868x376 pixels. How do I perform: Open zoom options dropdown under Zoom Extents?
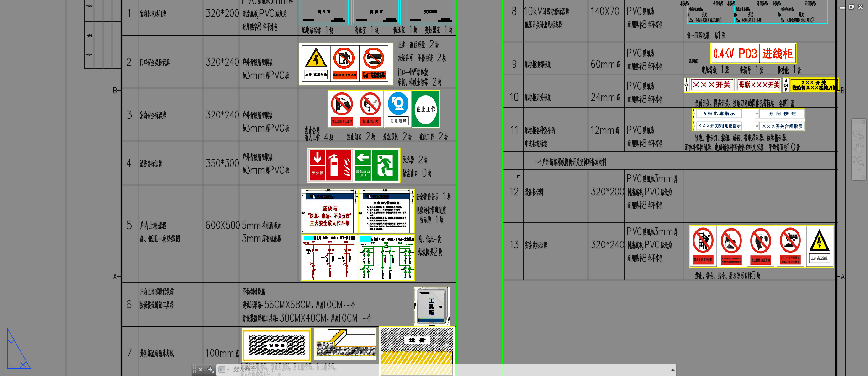pos(859,170)
